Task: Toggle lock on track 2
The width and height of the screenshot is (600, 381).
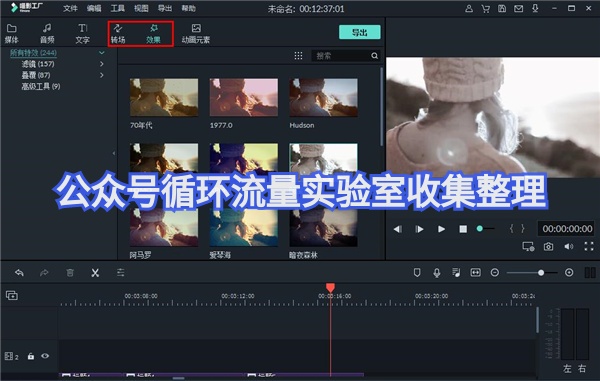Action: (31, 356)
